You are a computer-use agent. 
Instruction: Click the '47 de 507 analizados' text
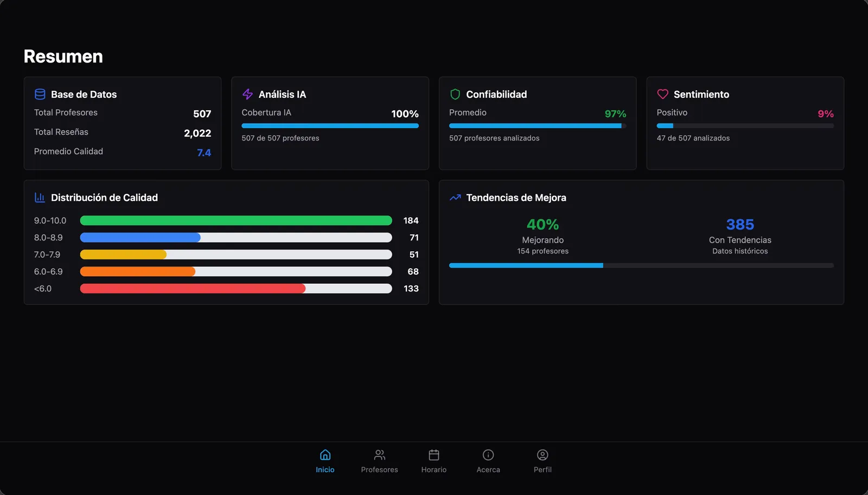(693, 138)
